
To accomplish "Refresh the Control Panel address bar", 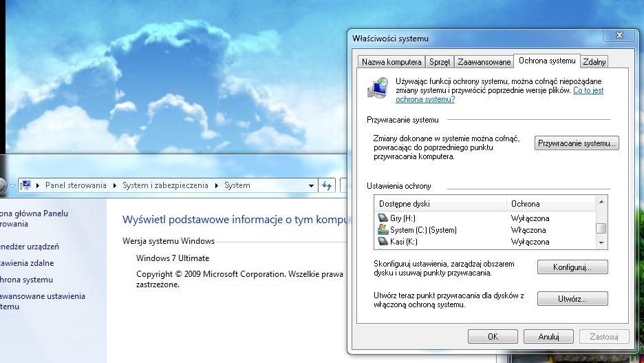I will click(327, 185).
